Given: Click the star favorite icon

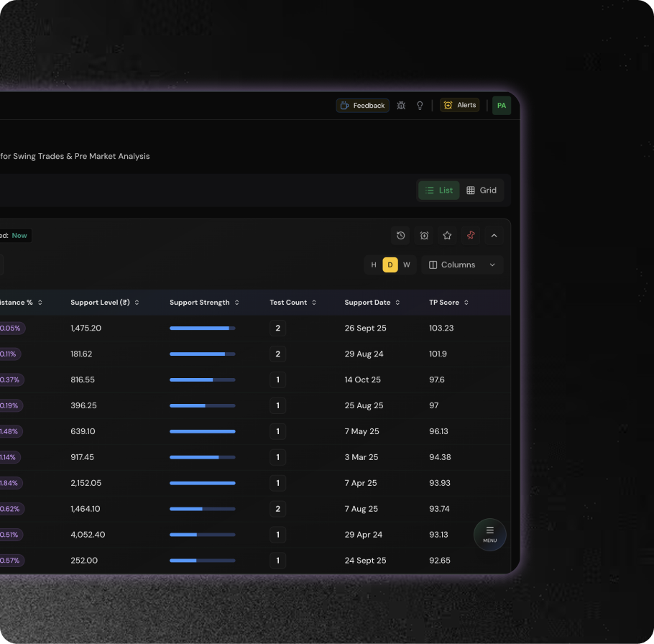Looking at the screenshot, I should click(x=447, y=236).
